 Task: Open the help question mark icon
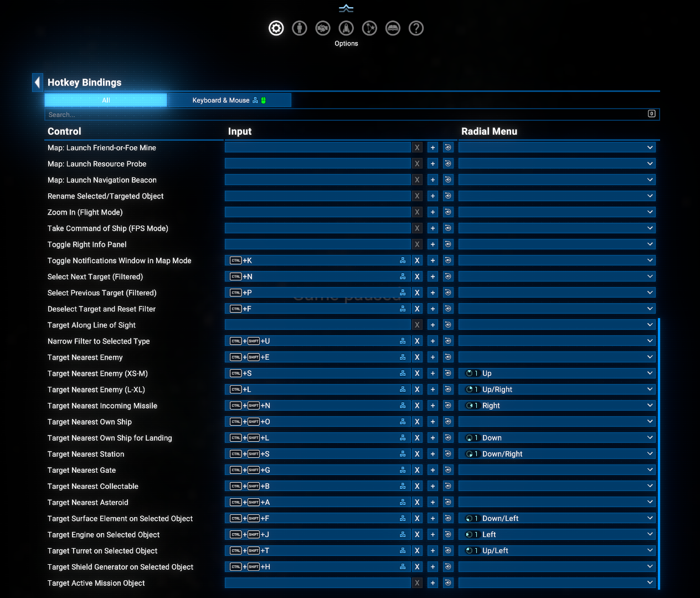[416, 28]
